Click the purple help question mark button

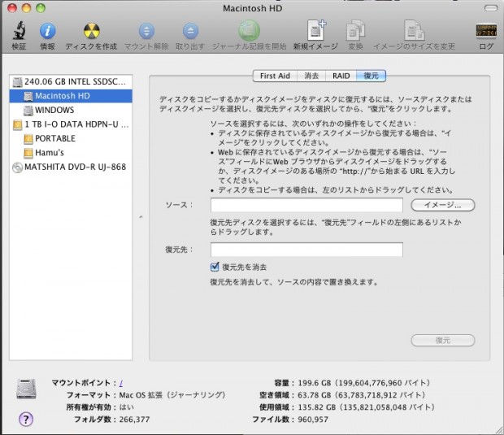coord(26,420)
